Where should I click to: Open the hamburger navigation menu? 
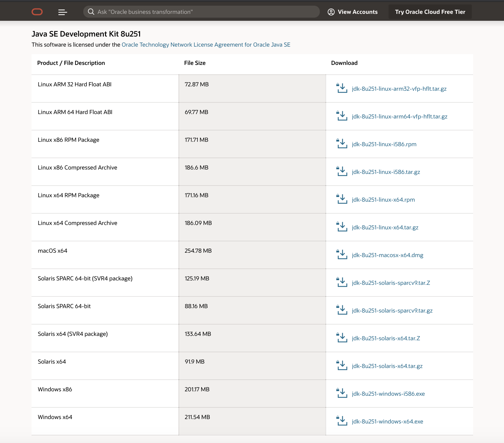coord(62,12)
